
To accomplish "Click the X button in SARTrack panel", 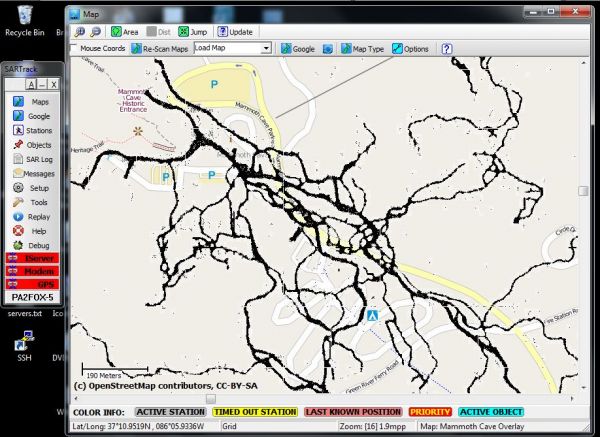I will coord(54,85).
